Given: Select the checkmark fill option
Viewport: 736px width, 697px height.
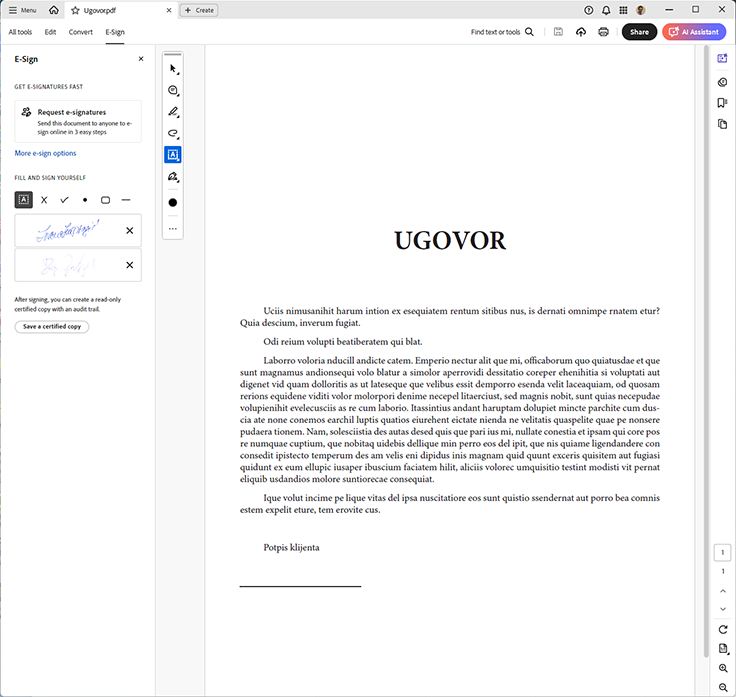Looking at the screenshot, I should point(64,200).
